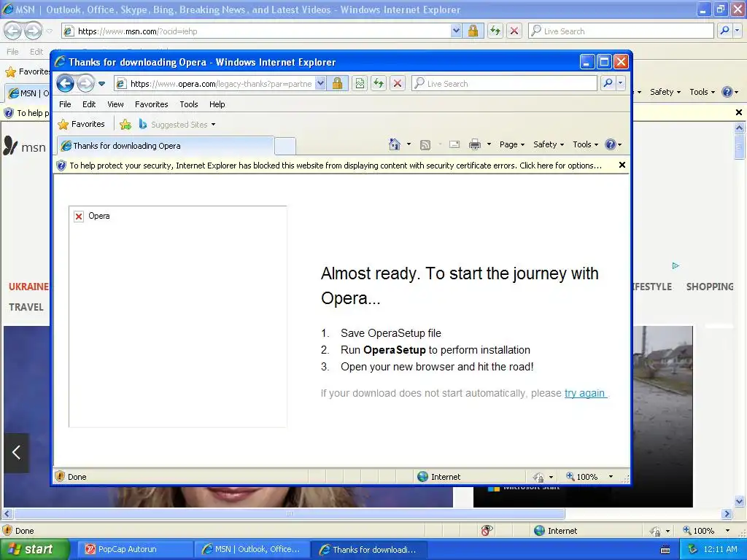The width and height of the screenshot is (747, 560).
Task: Click the MSN vertical scrollbar down arrow
Action: [739, 501]
